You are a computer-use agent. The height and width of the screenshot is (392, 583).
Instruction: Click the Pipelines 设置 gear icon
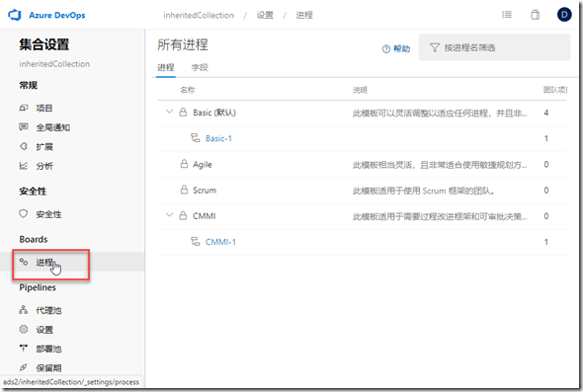tap(24, 329)
